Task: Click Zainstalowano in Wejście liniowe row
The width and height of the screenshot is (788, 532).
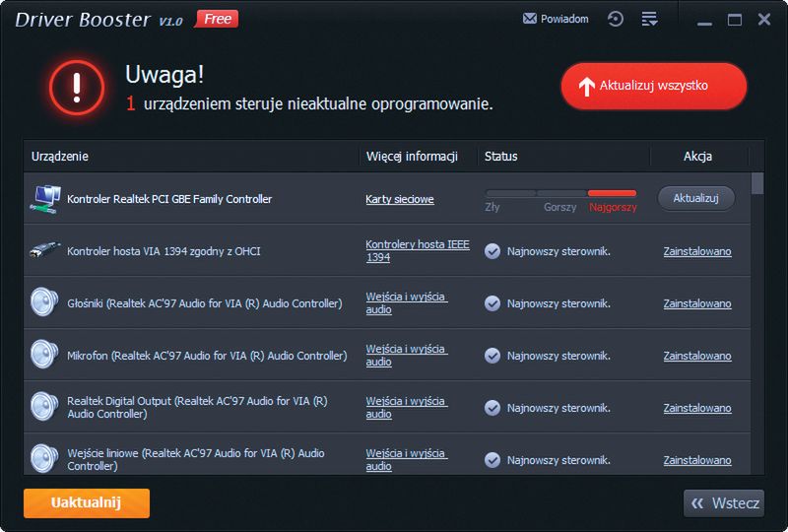Action: point(697,460)
